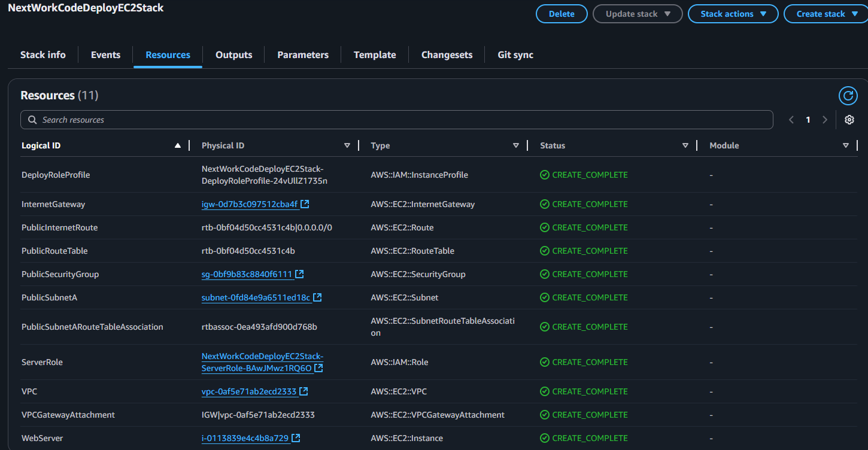The image size is (868, 450).
Task: Open sg-0bf9b83c8840f6111 security group link
Action: pyautogui.click(x=247, y=274)
